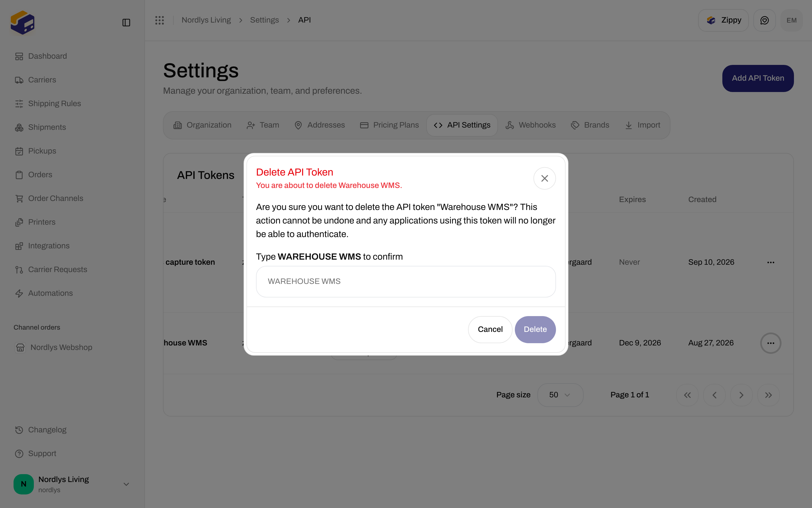Click the Add API Token button
Screen dimensions: 812x508
(758, 78)
